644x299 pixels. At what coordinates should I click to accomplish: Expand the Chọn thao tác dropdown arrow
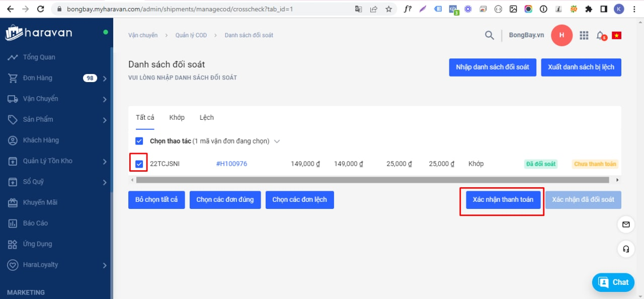(276, 141)
